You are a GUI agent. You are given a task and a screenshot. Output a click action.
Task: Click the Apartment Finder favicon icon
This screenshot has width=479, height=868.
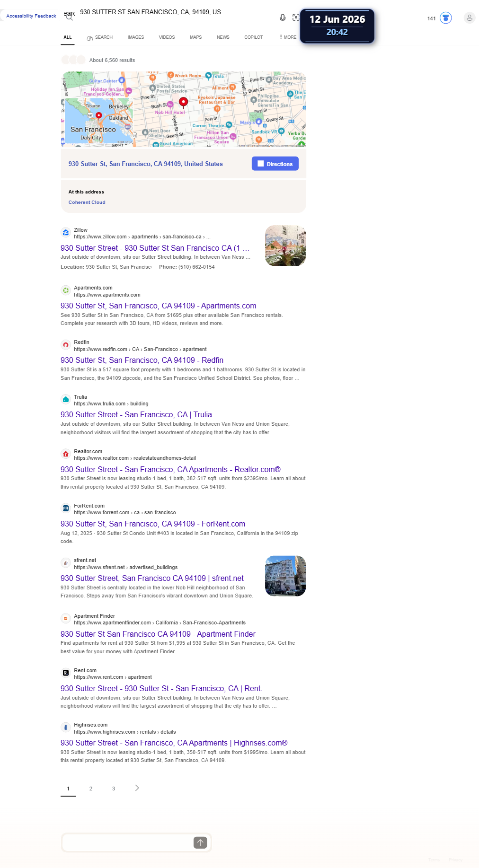[x=66, y=619]
